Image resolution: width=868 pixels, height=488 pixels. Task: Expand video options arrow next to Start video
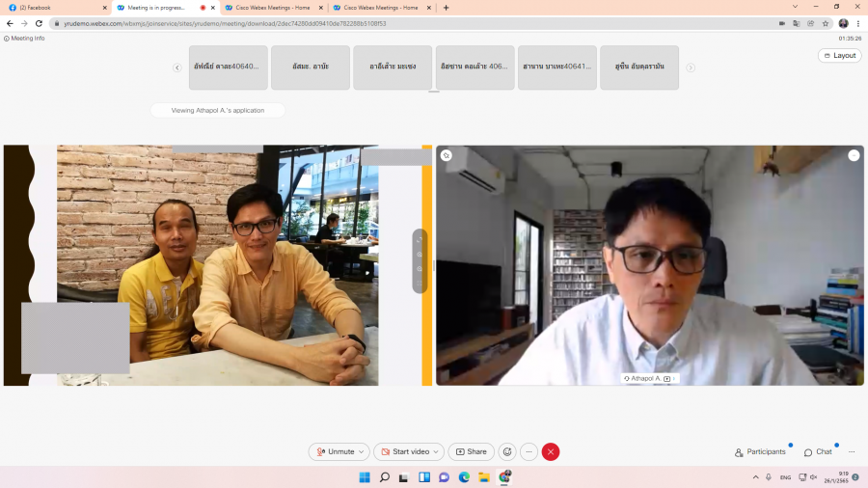click(x=437, y=451)
